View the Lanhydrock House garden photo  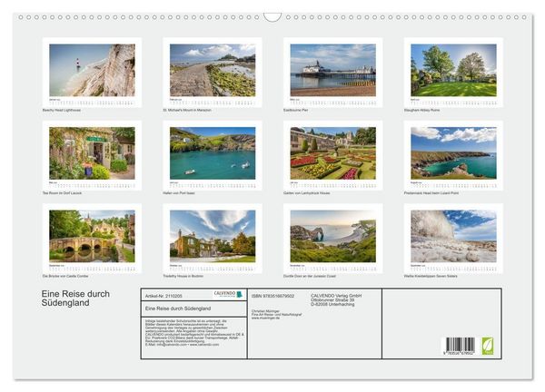tap(333, 153)
